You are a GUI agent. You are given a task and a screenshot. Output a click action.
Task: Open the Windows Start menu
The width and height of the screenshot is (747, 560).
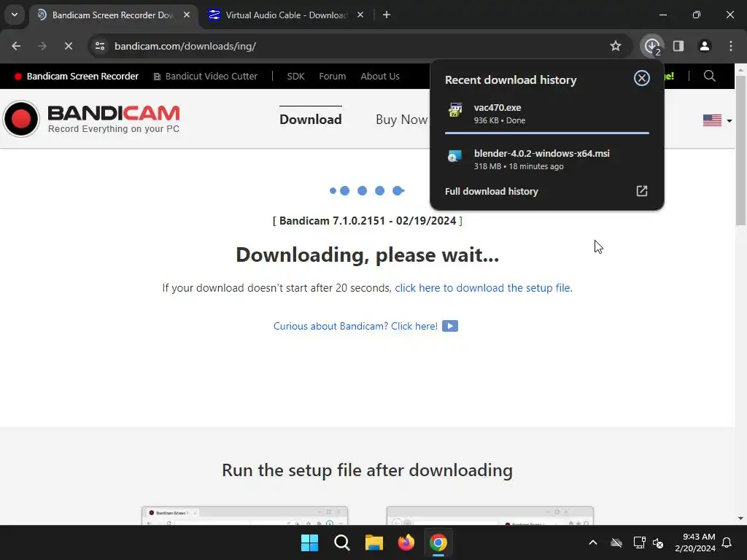(x=309, y=542)
